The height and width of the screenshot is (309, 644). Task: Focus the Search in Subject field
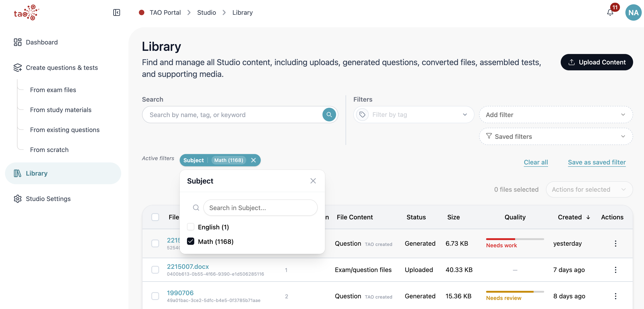click(x=260, y=208)
